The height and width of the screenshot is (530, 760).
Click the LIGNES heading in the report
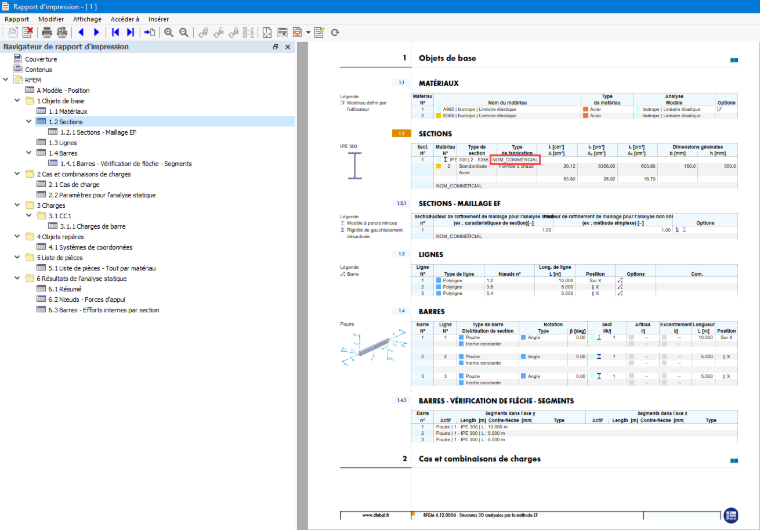[431, 254]
